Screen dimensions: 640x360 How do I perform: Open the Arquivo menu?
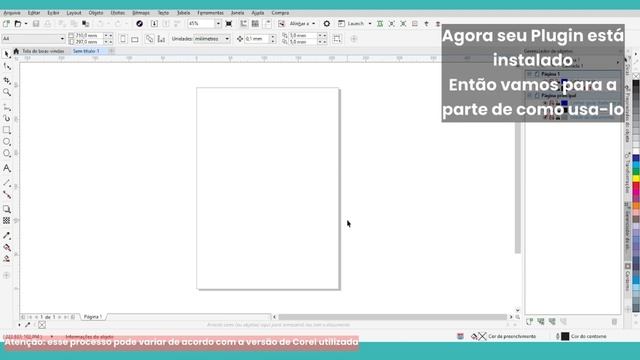pyautogui.click(x=12, y=13)
